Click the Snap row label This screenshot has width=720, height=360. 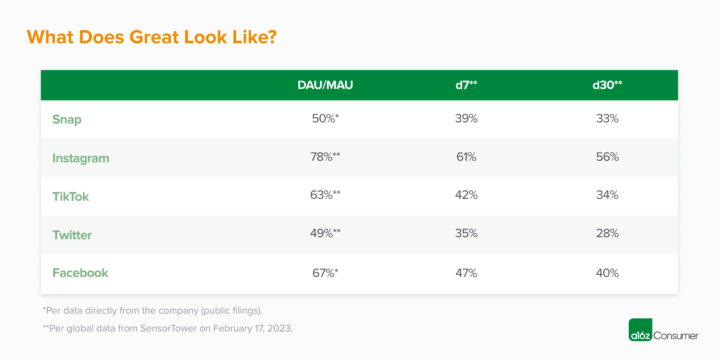pyautogui.click(x=67, y=119)
